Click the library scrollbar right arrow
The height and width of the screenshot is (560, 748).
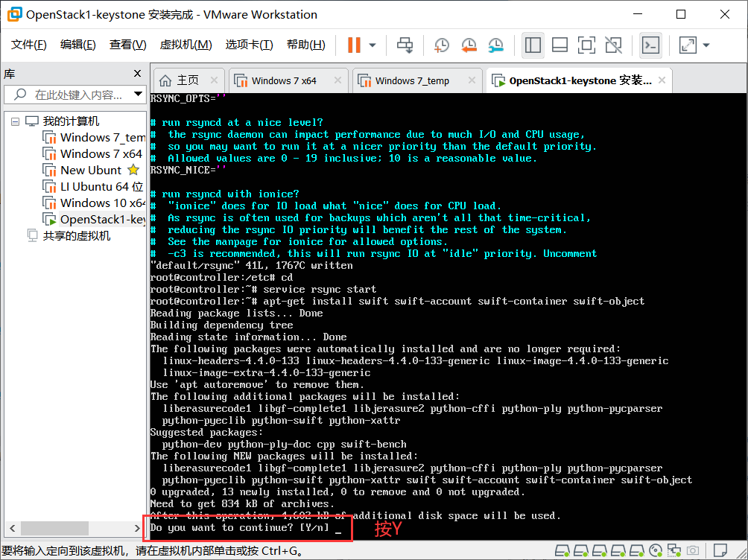tap(137, 528)
